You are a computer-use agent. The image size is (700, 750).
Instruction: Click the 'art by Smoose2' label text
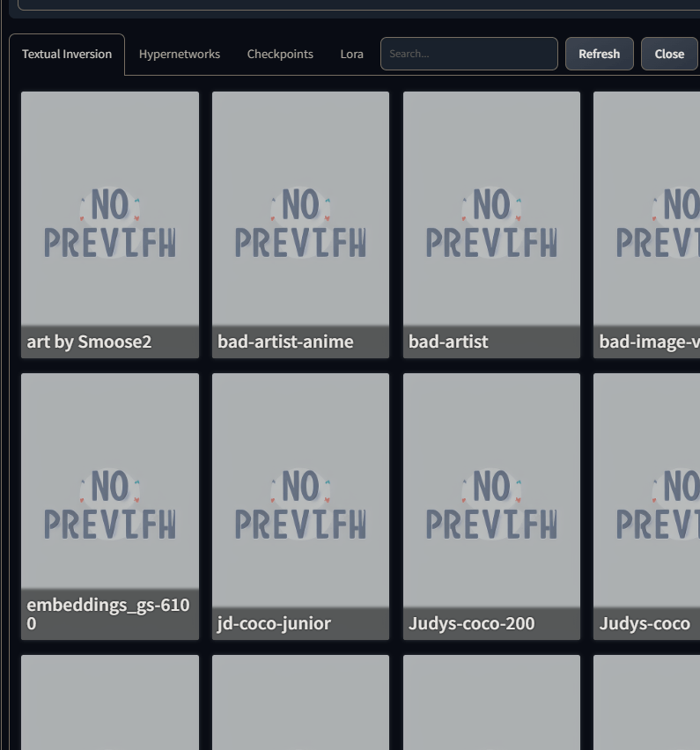coord(89,342)
